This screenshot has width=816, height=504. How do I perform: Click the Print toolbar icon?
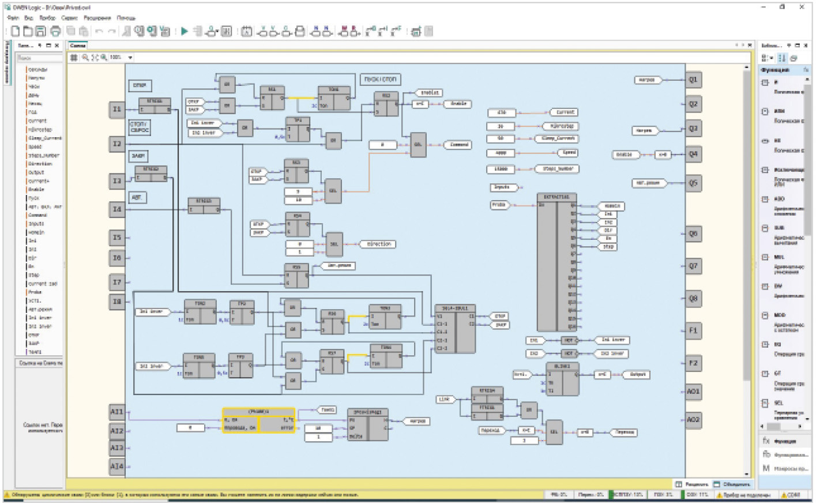(55, 31)
